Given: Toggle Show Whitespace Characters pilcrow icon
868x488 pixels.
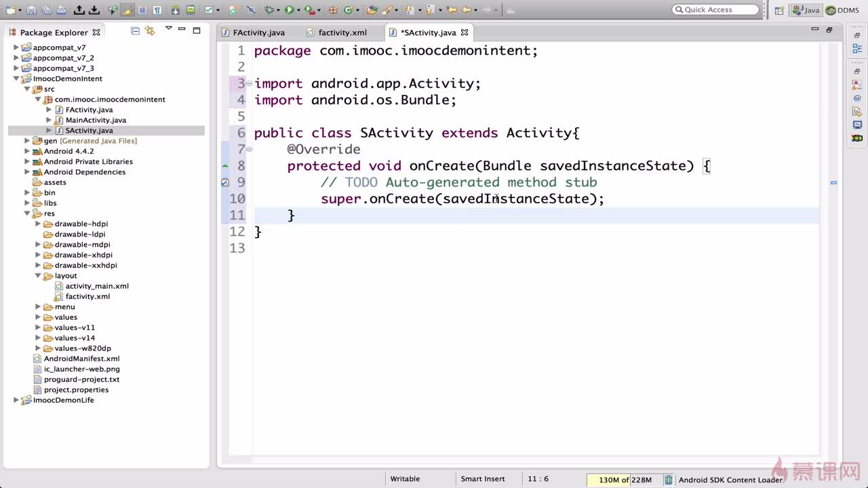Looking at the screenshot, I should 157,10.
